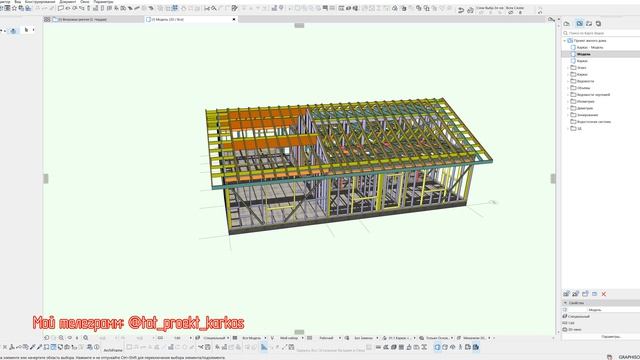Screen dimensions: 640x360
Task: Close the 3D model tab
Action: pos(234,19)
